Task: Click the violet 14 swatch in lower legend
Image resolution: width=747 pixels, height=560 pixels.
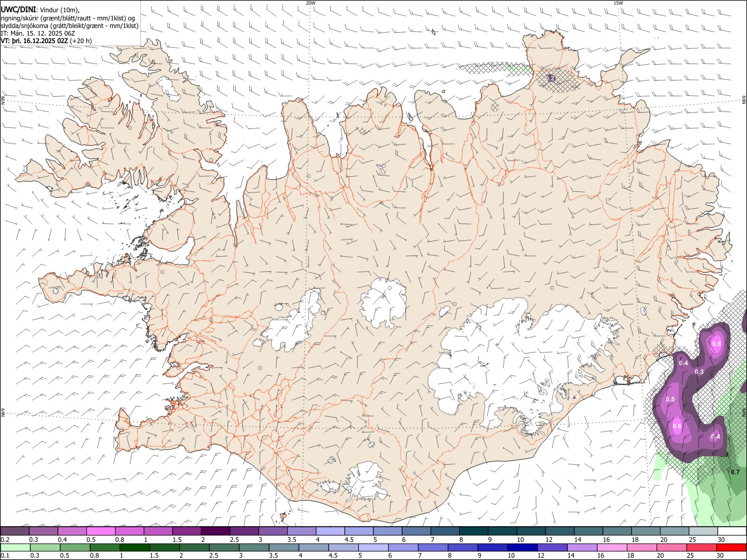Action: pos(582,547)
